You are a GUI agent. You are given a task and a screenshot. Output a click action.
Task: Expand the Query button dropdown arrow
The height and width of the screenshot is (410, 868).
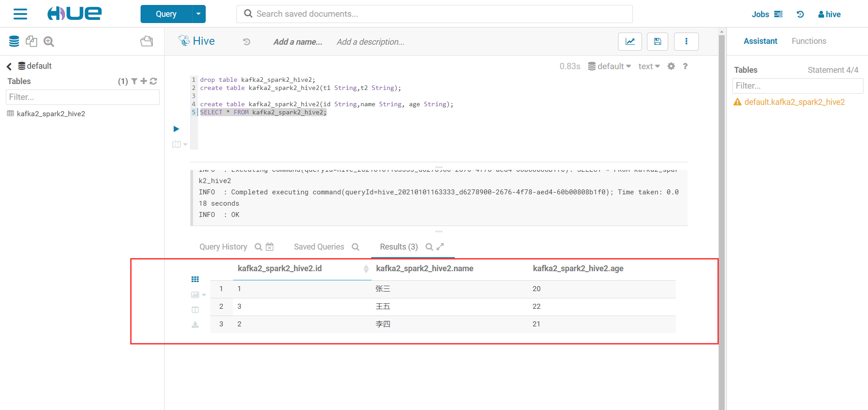pos(198,14)
